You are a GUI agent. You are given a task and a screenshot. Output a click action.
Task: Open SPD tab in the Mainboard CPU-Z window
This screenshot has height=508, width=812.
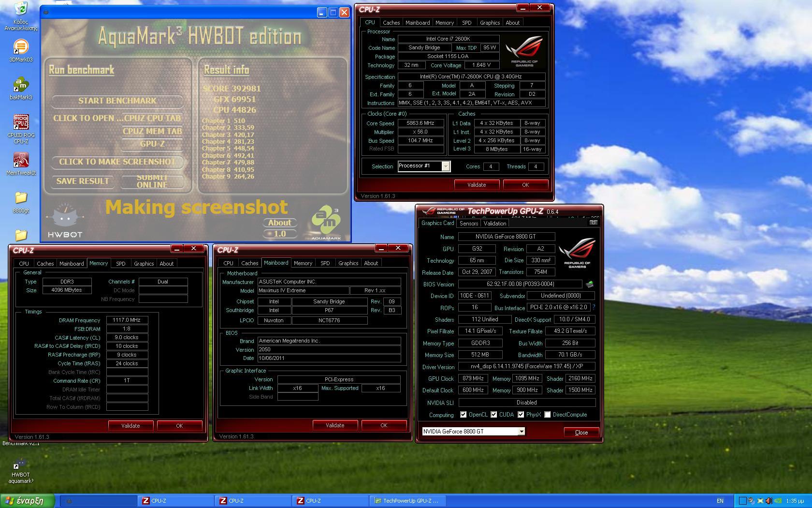pos(325,263)
